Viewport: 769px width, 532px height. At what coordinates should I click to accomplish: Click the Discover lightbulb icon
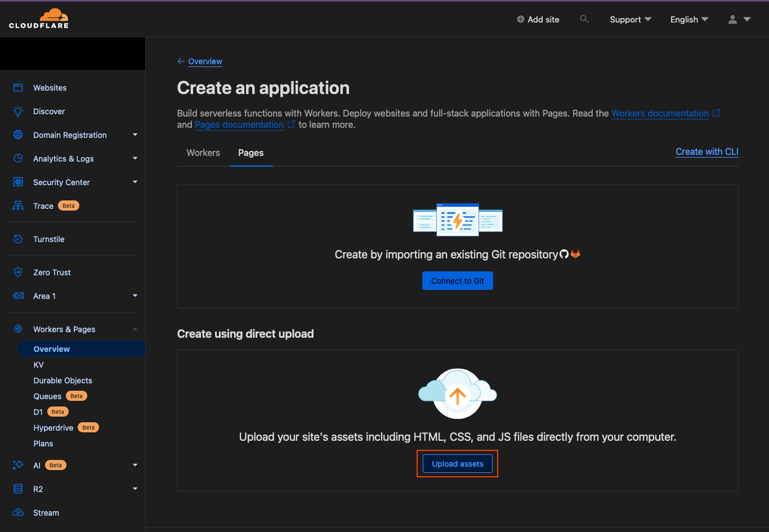[x=18, y=111]
